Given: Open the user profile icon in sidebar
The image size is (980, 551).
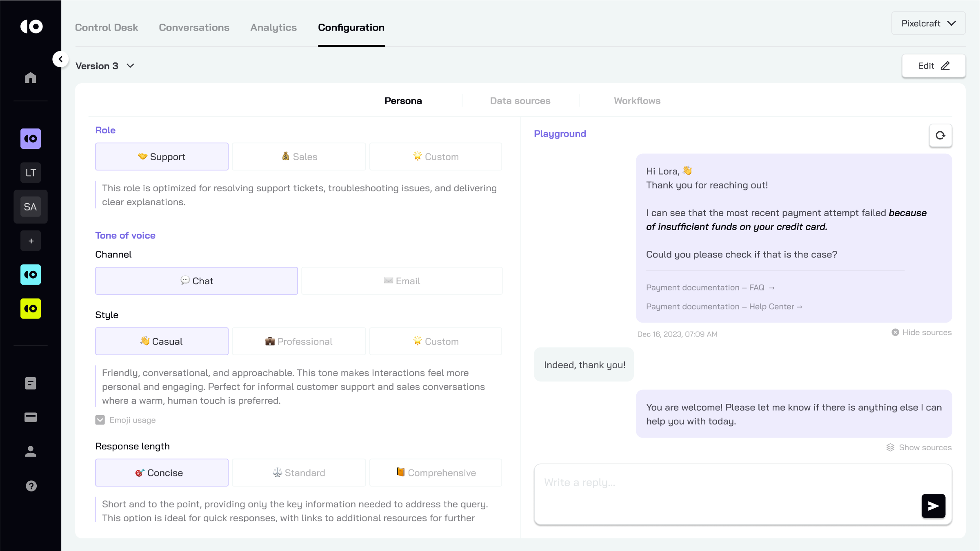Looking at the screenshot, I should point(31,452).
